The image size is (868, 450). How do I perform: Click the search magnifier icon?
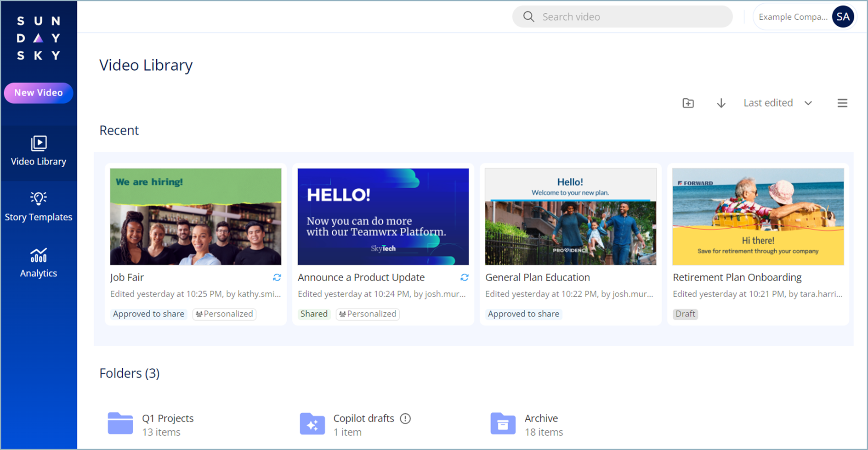(x=529, y=17)
